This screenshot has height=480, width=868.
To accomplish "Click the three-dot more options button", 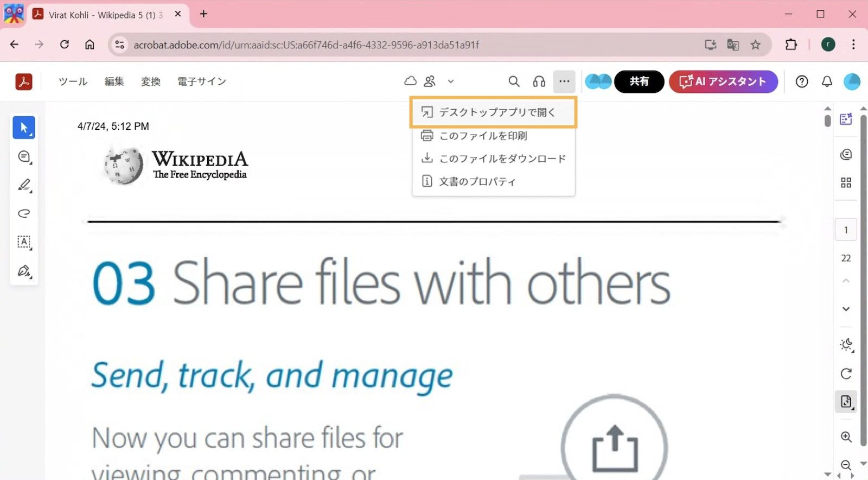I will coord(564,81).
